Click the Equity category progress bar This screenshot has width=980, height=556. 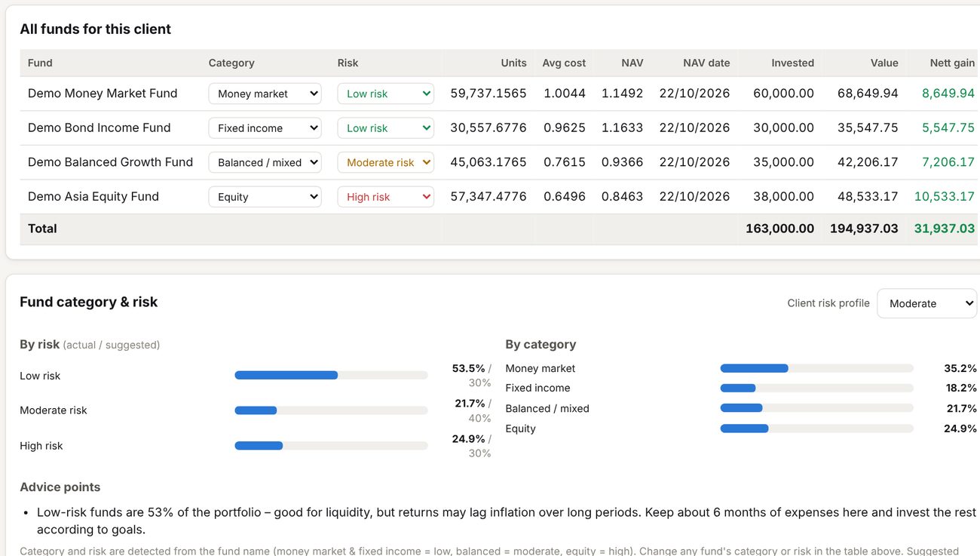tap(816, 429)
